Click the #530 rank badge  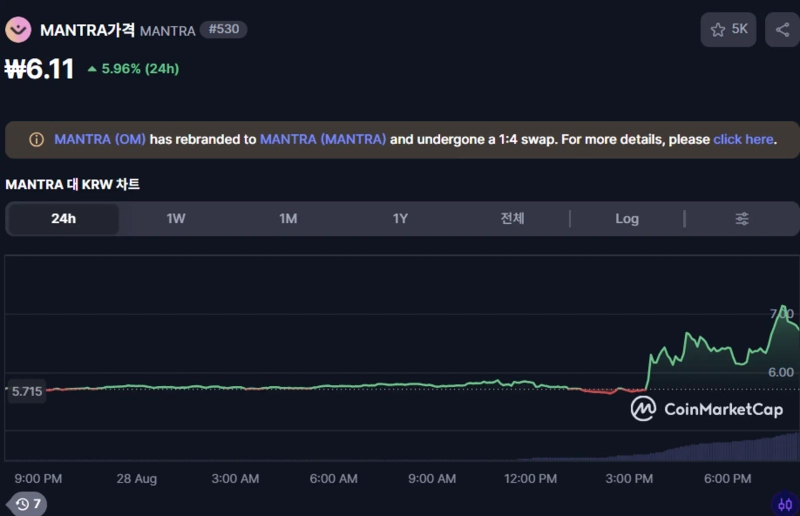[223, 29]
